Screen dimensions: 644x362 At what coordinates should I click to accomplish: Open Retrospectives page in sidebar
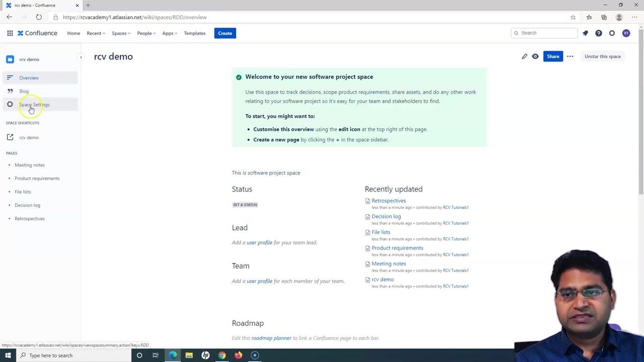click(x=30, y=219)
